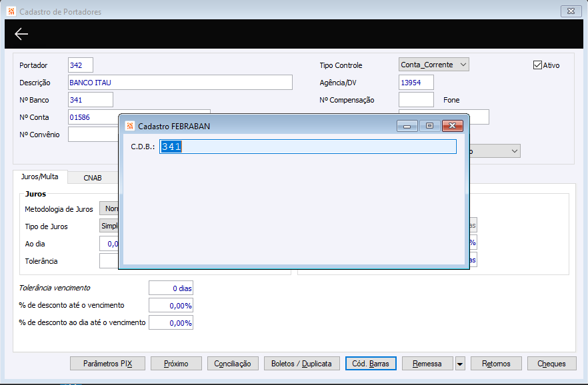Select the Juros/Multa tab

coord(40,177)
